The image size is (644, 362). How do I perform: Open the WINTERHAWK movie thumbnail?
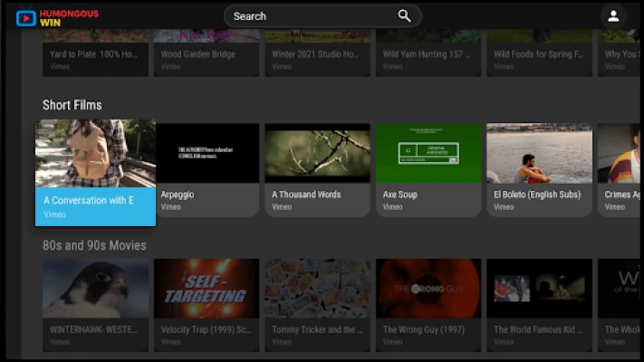click(x=95, y=289)
